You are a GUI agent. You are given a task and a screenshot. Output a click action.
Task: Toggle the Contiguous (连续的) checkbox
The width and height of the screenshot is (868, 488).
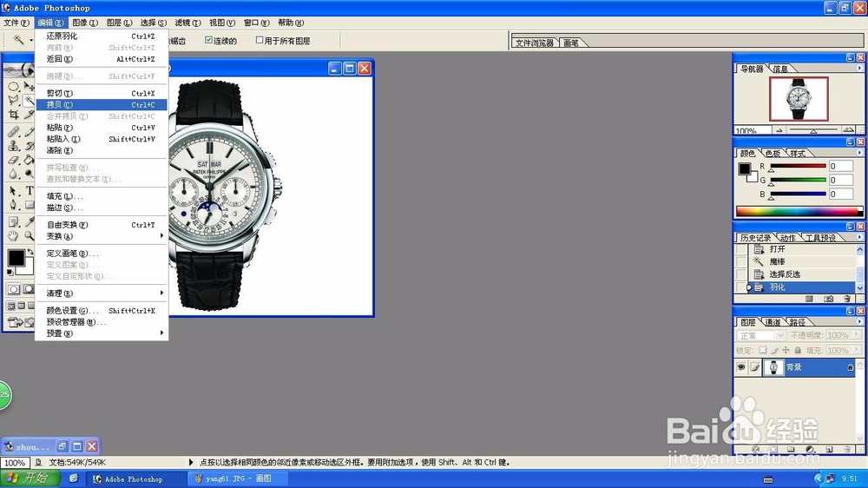(208, 40)
